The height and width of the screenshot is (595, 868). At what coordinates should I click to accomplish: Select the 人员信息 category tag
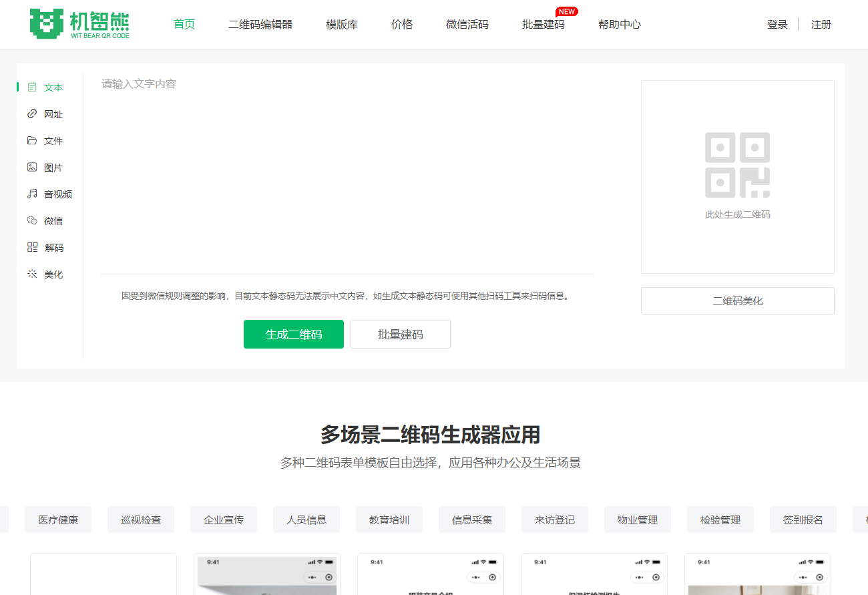pyautogui.click(x=306, y=520)
